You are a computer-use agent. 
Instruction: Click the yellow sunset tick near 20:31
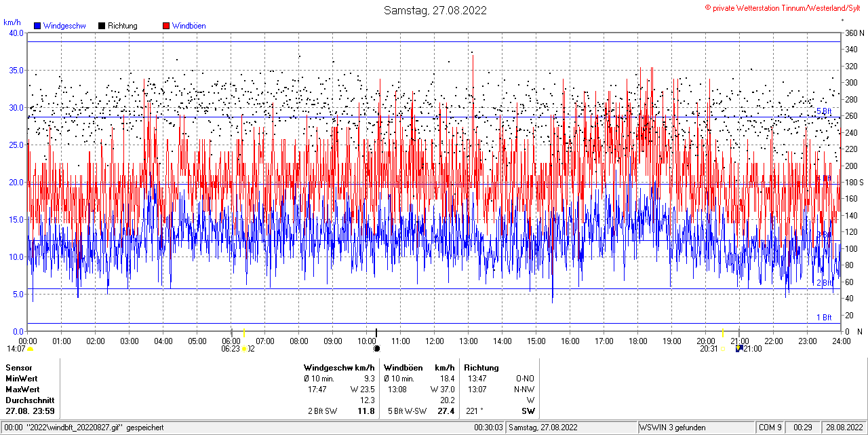pyautogui.click(x=723, y=333)
